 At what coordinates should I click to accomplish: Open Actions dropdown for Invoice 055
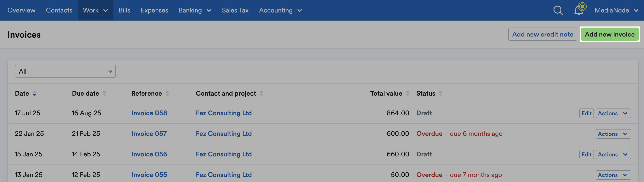(613, 175)
